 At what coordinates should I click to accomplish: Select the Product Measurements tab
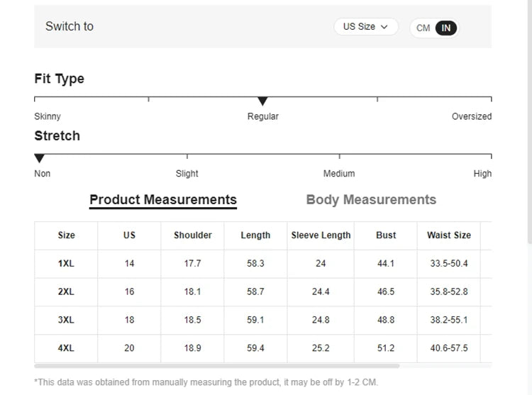click(163, 200)
